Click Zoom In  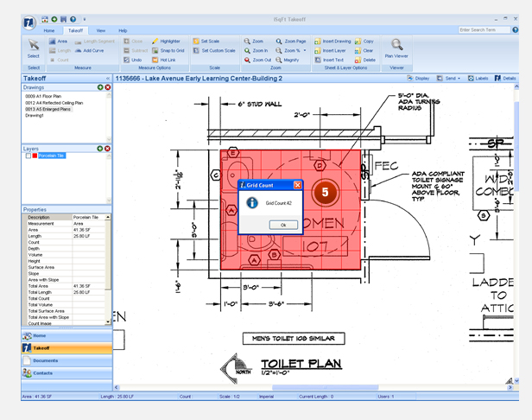coord(256,51)
